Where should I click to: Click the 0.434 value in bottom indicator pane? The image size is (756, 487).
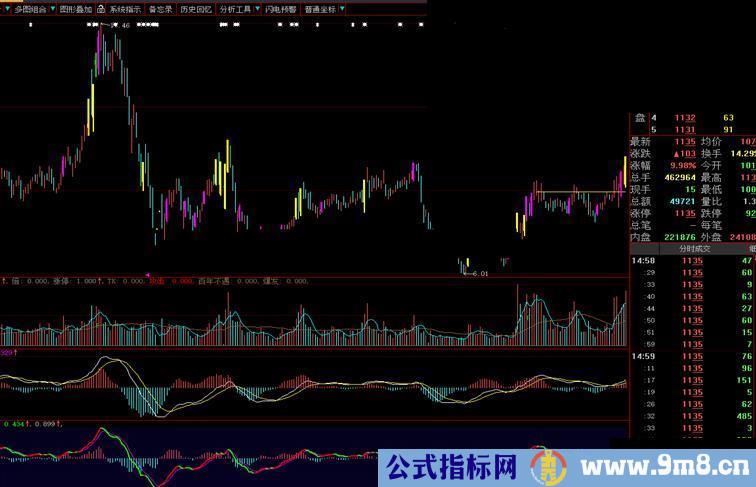[x=14, y=424]
